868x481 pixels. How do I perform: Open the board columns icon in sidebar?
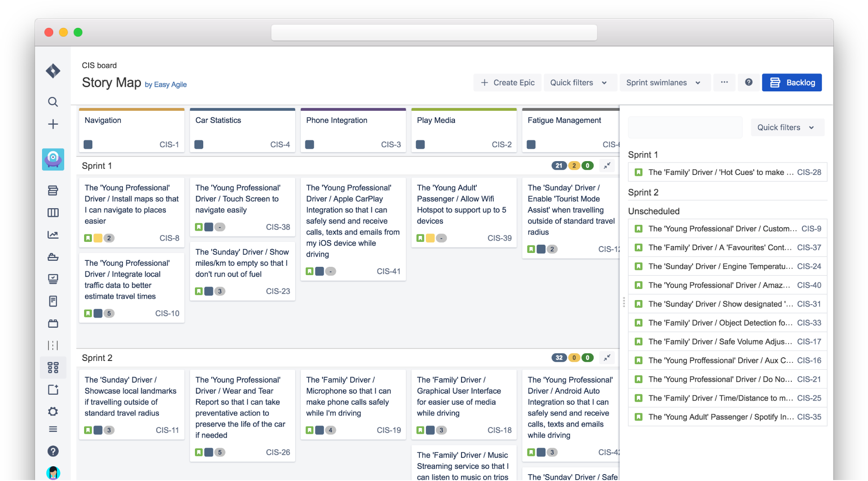(53, 212)
